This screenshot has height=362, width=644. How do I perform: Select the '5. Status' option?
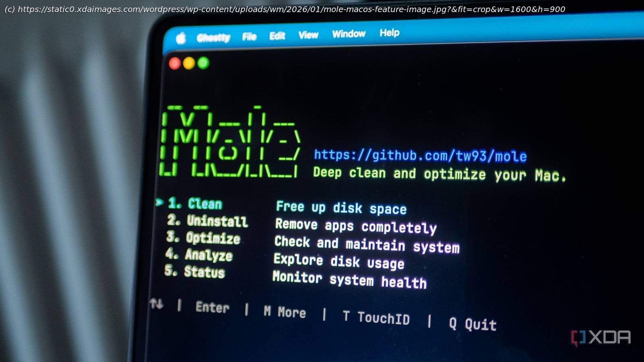point(194,271)
